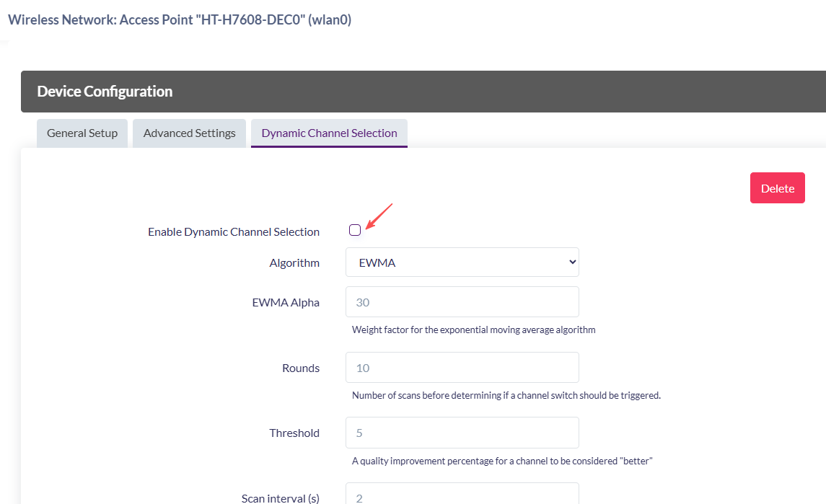Click the Scan interval (s) label
826x504 pixels.
coord(281,498)
